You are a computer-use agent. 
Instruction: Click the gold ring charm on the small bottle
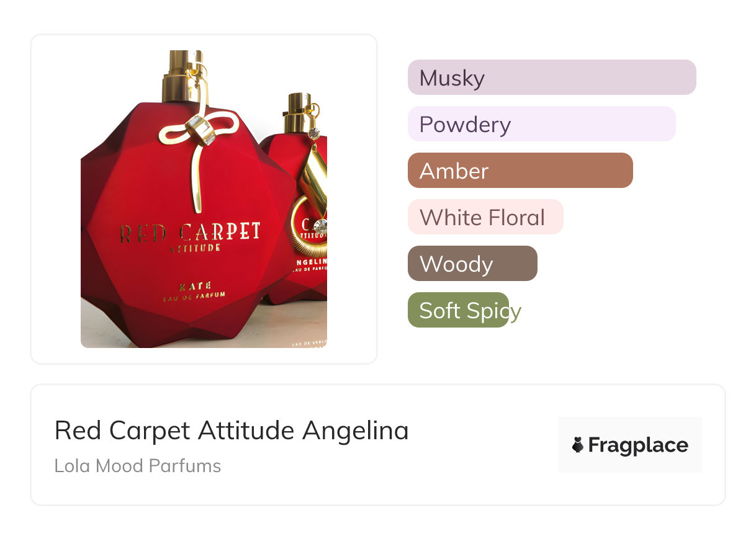click(308, 227)
